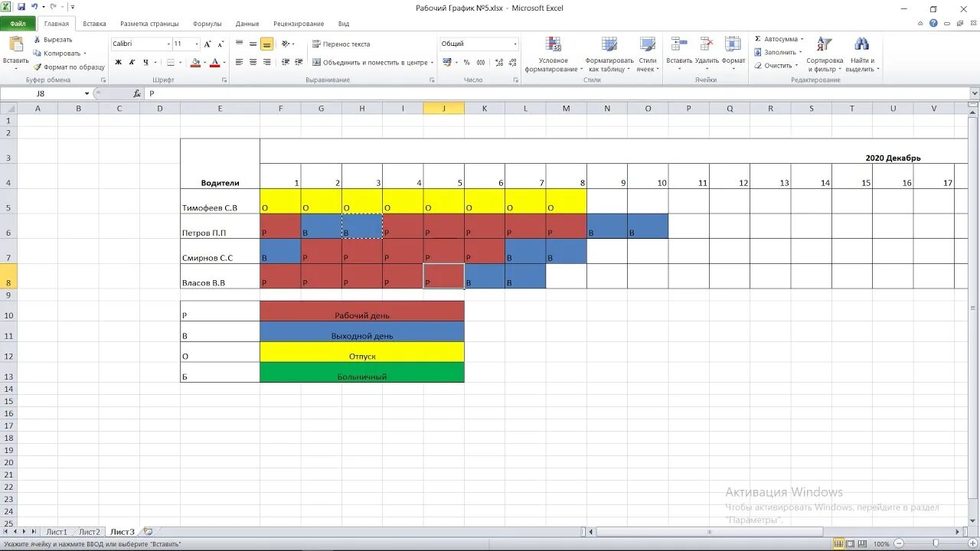Click the Undo arrow in quick access toolbar
This screenshot has height=551, width=980.
coord(34,7)
